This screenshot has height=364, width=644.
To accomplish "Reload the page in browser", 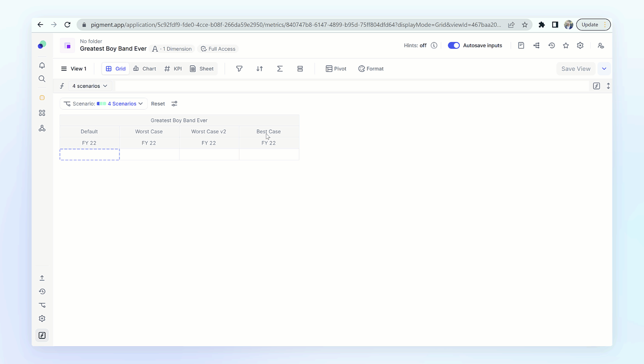I will tap(68, 25).
